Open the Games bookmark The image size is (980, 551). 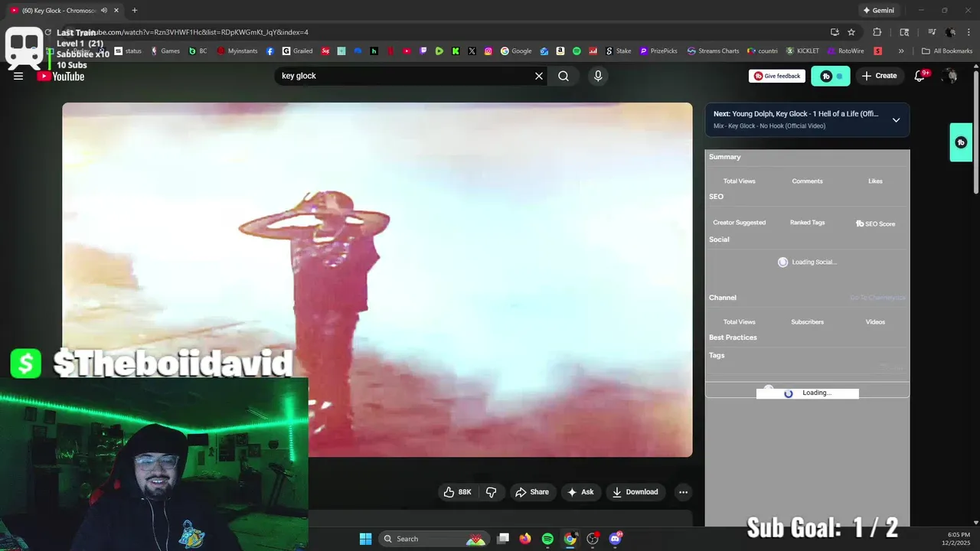[165, 51]
